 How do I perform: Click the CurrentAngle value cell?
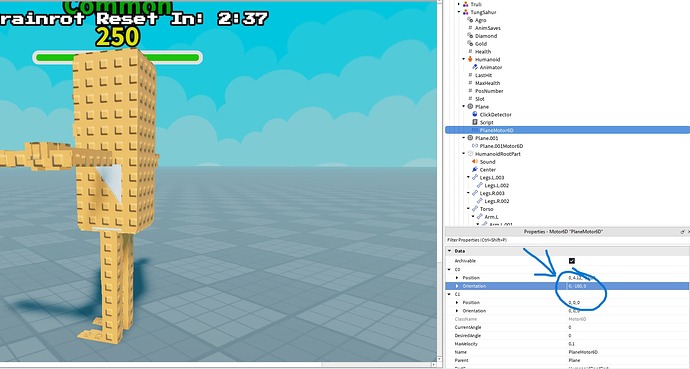pyautogui.click(x=628, y=327)
